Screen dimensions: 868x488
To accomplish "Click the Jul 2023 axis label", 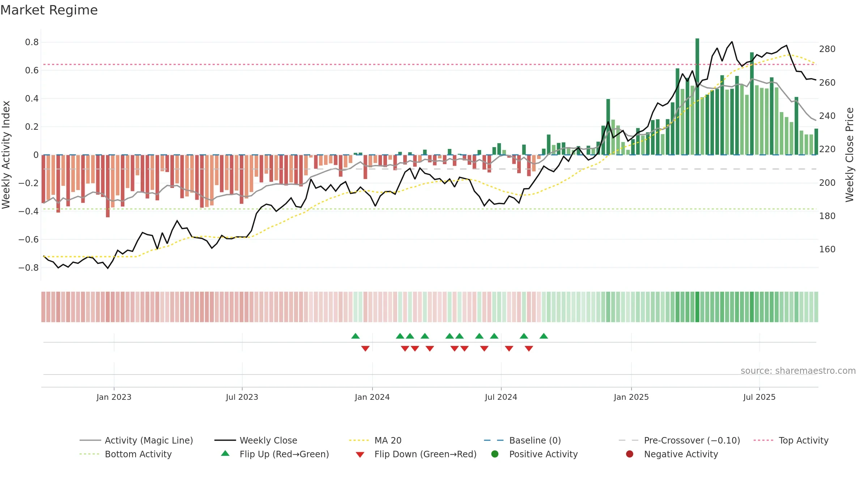I will [242, 397].
